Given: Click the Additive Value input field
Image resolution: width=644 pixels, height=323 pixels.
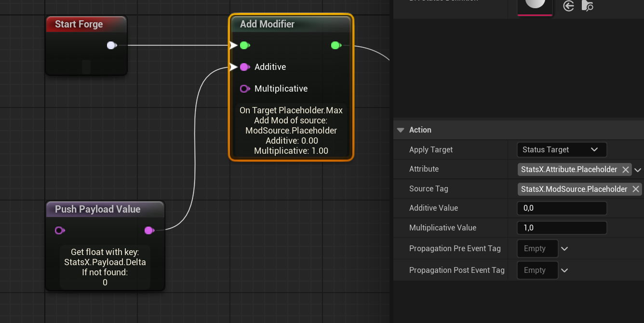Looking at the screenshot, I should 561,208.
